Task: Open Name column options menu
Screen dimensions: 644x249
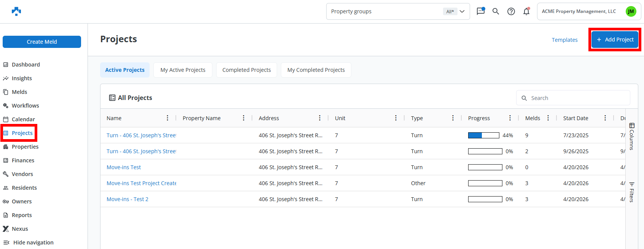Action: pos(167,118)
